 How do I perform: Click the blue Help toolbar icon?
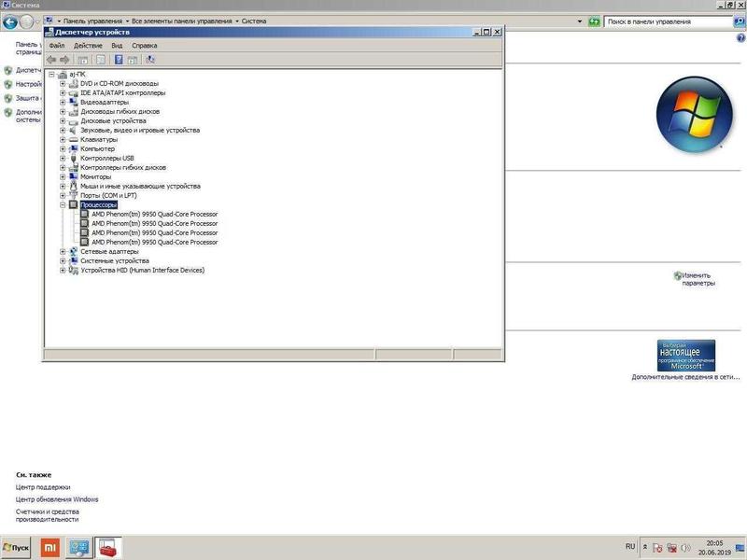[119, 60]
